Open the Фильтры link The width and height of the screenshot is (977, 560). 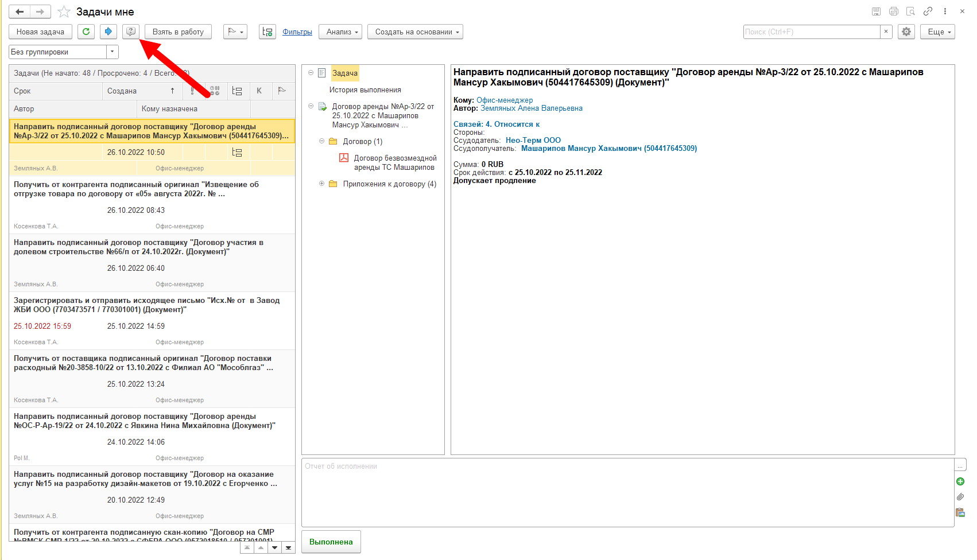(297, 32)
